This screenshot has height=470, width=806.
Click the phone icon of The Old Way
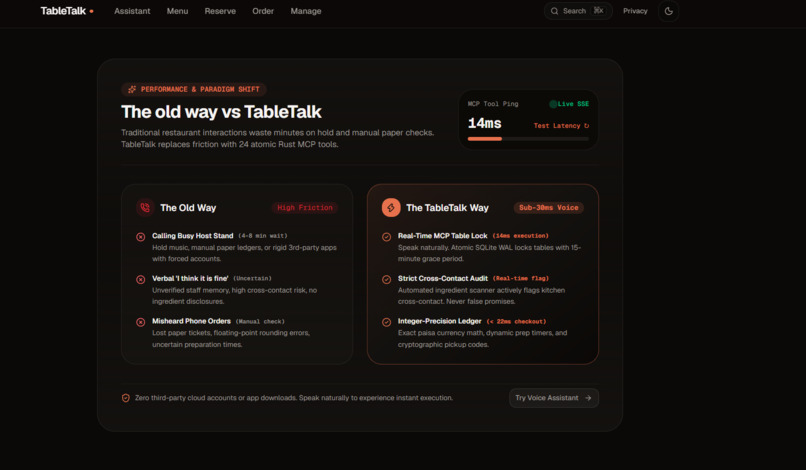pos(145,208)
